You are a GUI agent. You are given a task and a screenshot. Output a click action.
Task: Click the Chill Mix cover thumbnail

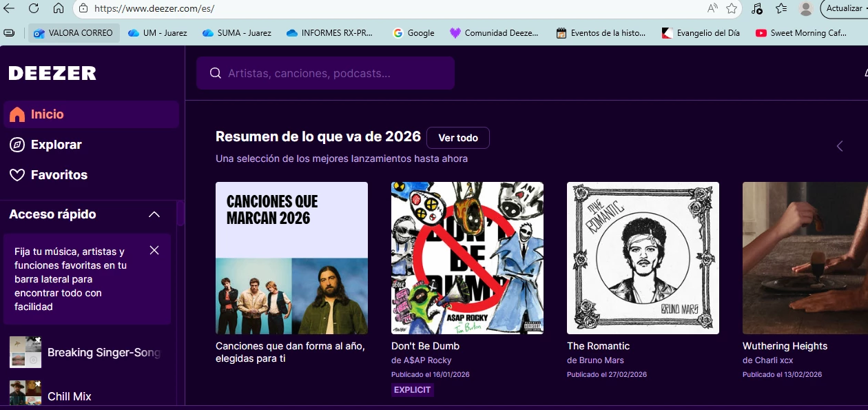[x=25, y=394]
